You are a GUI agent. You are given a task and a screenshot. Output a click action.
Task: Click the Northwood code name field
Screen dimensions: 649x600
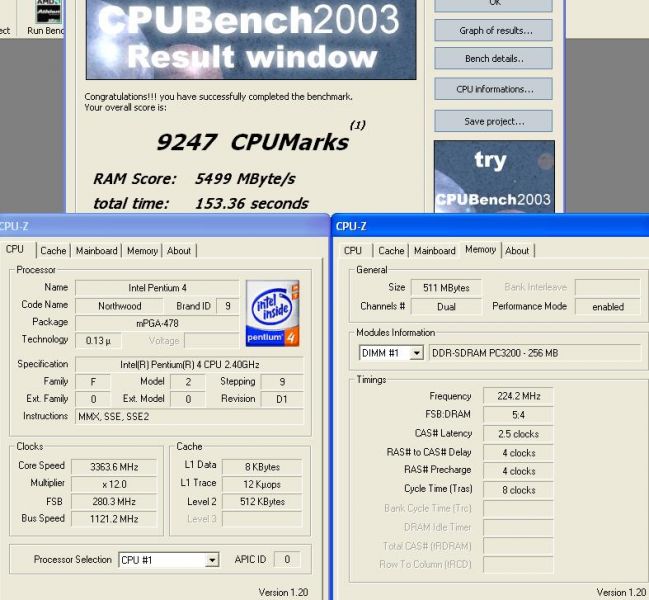pos(120,306)
